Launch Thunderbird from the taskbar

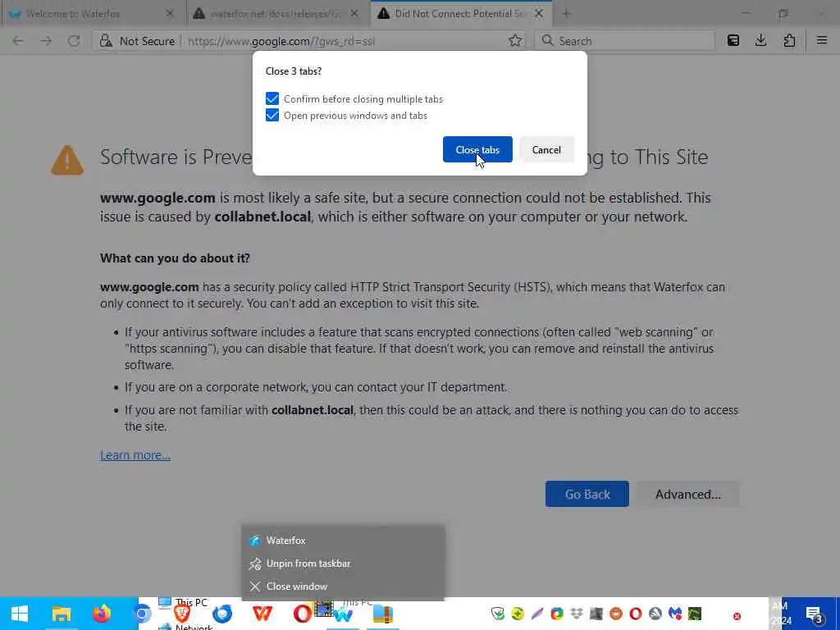(x=221, y=614)
